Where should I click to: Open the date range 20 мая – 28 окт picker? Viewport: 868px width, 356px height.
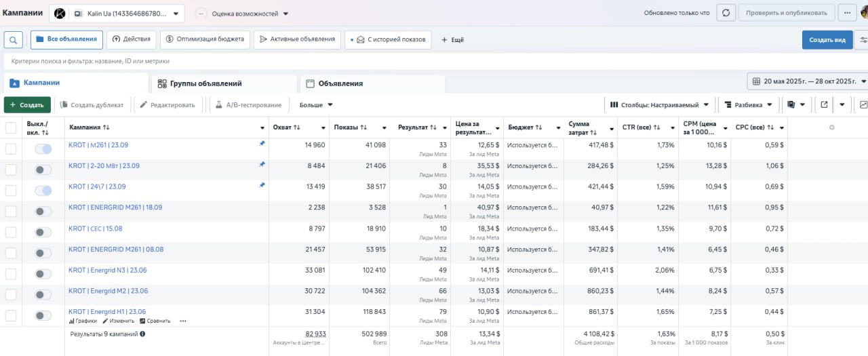[807, 81]
